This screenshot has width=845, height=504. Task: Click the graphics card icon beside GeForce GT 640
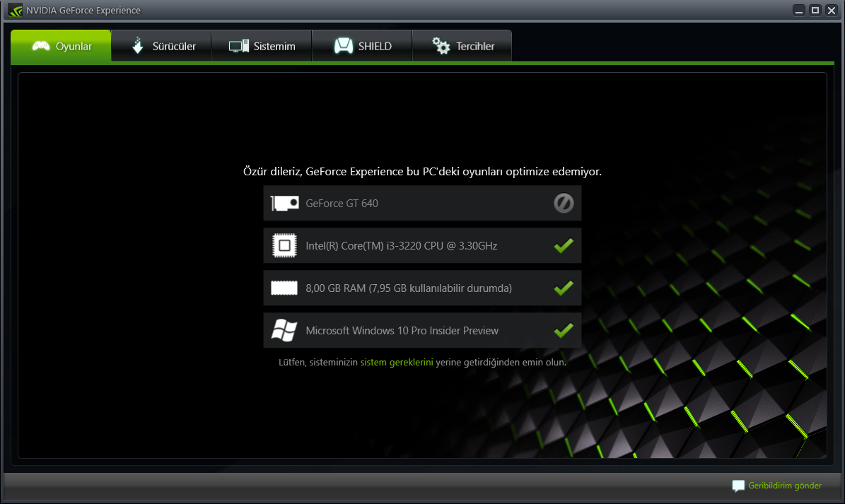(284, 203)
